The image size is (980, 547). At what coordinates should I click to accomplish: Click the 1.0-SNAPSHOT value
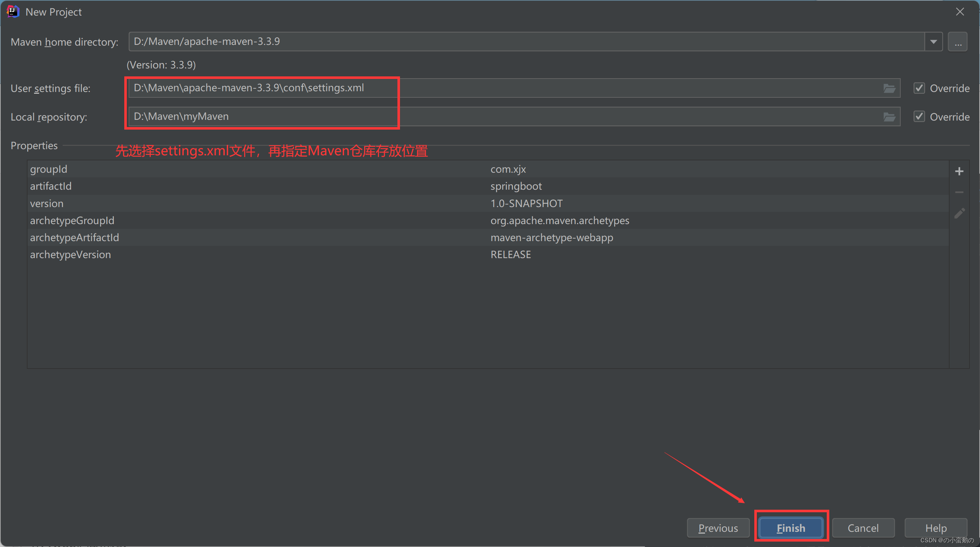coord(526,203)
